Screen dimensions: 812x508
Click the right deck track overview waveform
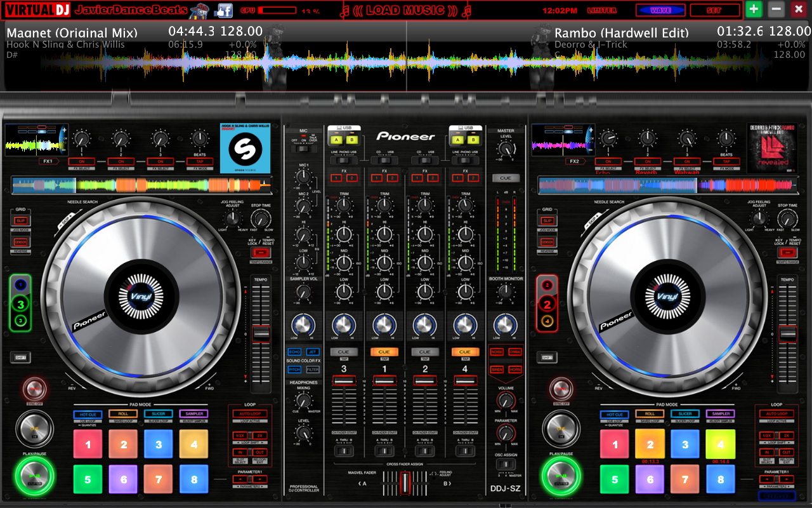click(669, 185)
